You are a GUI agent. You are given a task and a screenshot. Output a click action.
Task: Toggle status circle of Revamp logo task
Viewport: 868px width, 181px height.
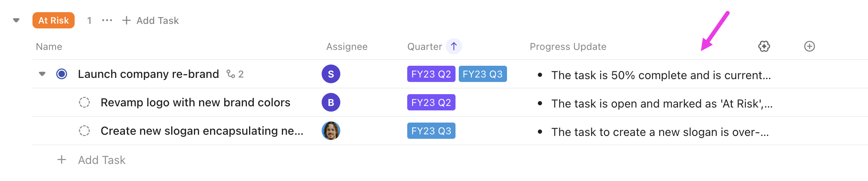tap(84, 102)
